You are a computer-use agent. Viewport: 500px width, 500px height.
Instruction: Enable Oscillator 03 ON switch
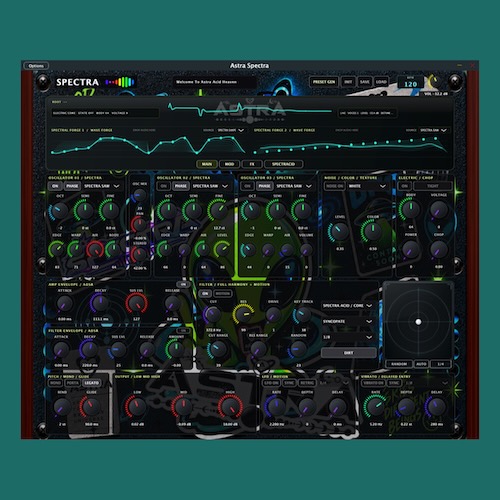click(247, 186)
